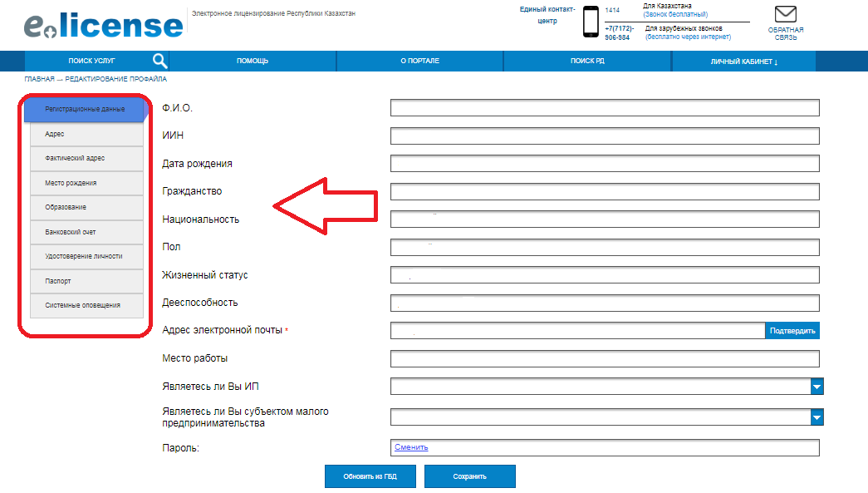Click the envelope feedback icon
The height and width of the screenshot is (493, 868).
click(785, 15)
